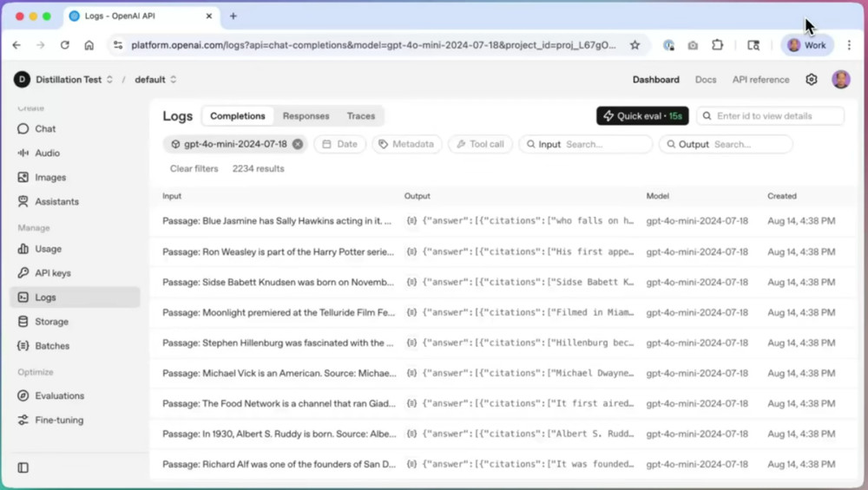Click the user profile avatar
Image resolution: width=868 pixels, height=490 pixels.
[x=840, y=80]
